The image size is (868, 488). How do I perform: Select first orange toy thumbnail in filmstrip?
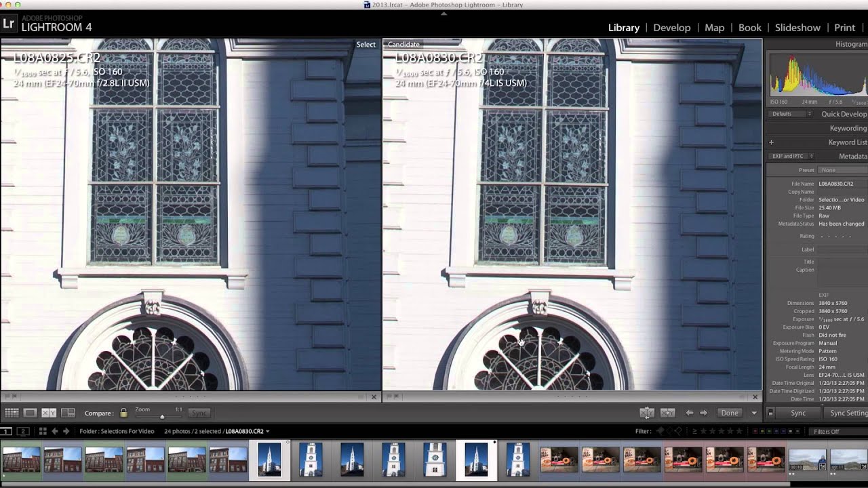point(559,459)
